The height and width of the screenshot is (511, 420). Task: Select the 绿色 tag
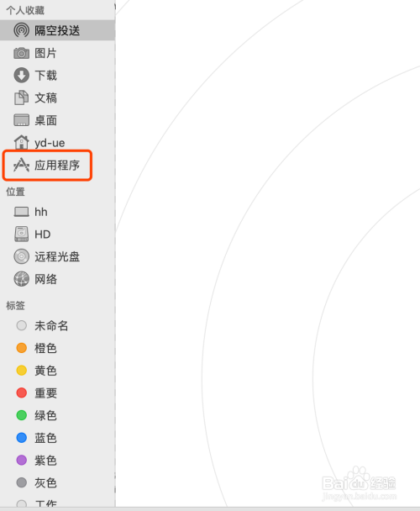pos(45,415)
